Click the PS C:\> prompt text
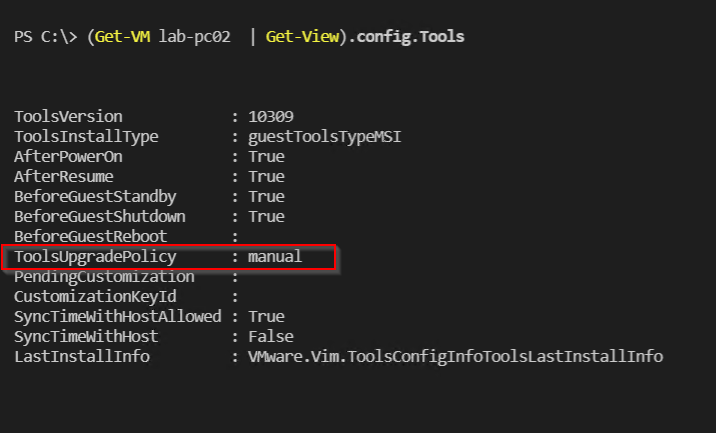The width and height of the screenshot is (716, 433). pyautogui.click(x=47, y=37)
